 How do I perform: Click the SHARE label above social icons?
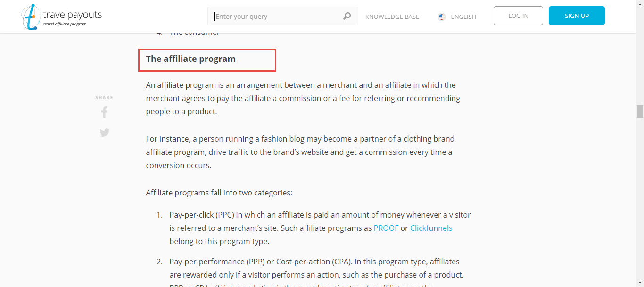click(104, 98)
